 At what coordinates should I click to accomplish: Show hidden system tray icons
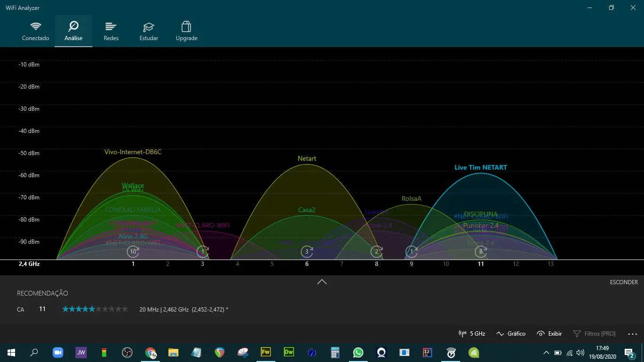coord(546,353)
